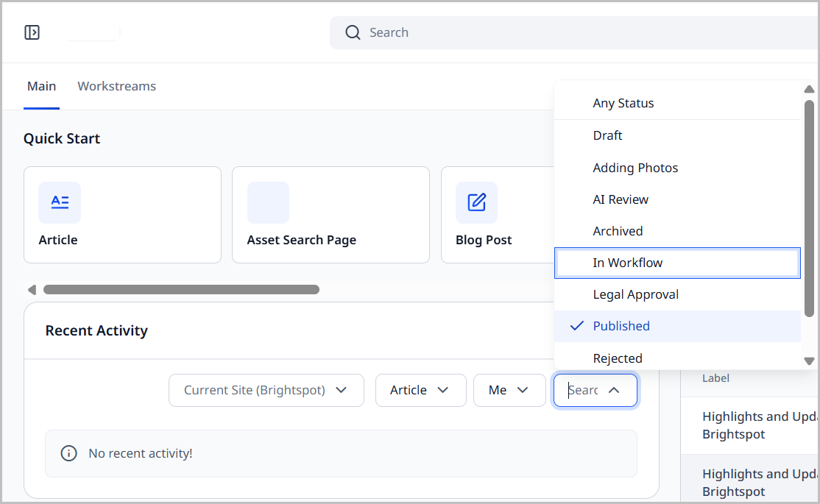
Task: Choose the In Workflow status option
Action: tap(628, 262)
